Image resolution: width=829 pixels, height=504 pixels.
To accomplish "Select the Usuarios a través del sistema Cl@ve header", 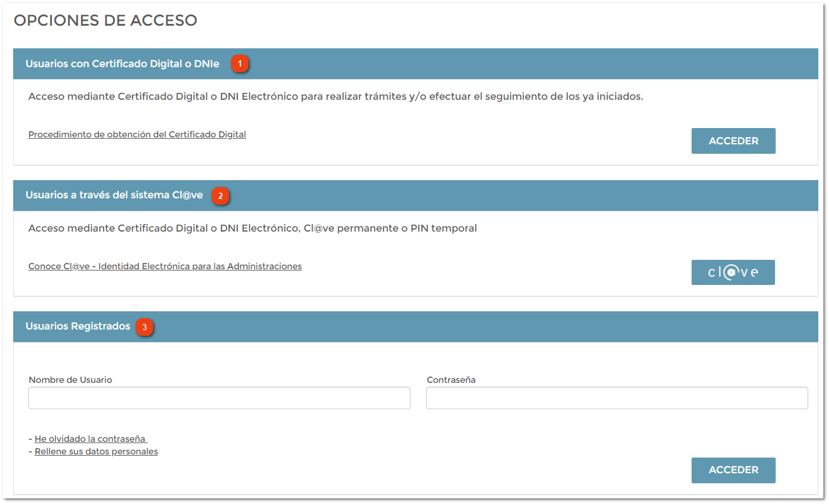I will pyautogui.click(x=113, y=196).
